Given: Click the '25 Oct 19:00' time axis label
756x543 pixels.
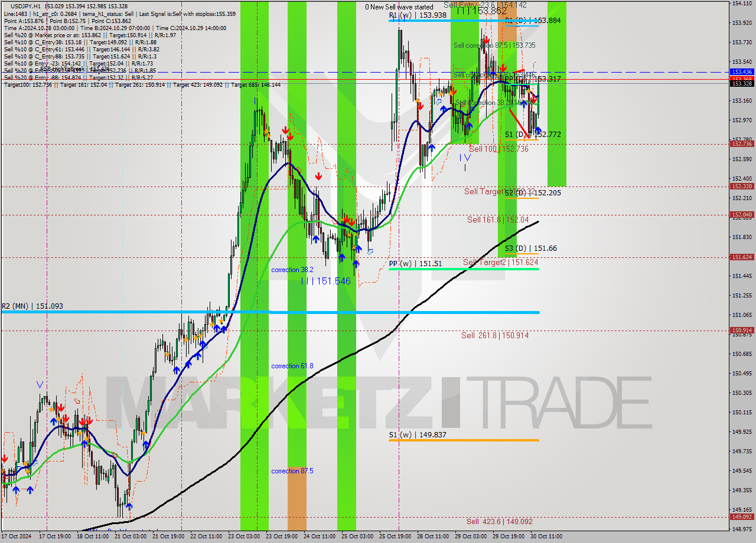Looking at the screenshot, I should pos(395,537).
